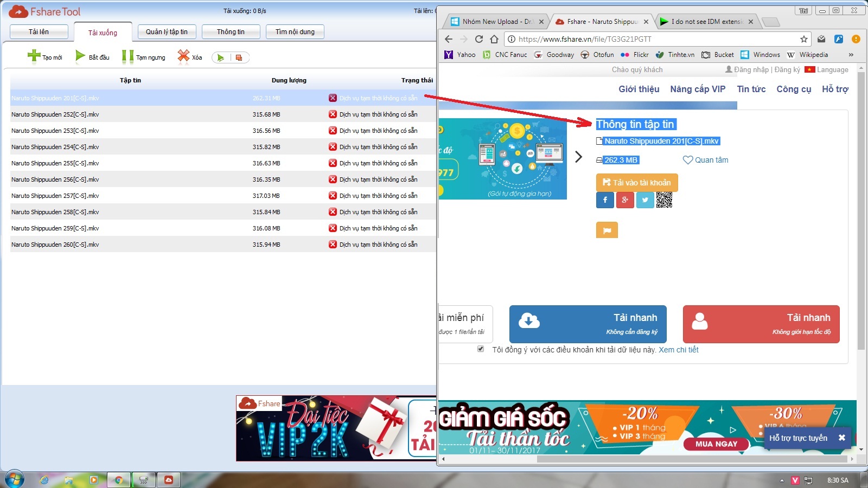The image size is (868, 488).
Task: Click the error status icon on Naruto Shippuuden 260 row
Action: click(333, 245)
